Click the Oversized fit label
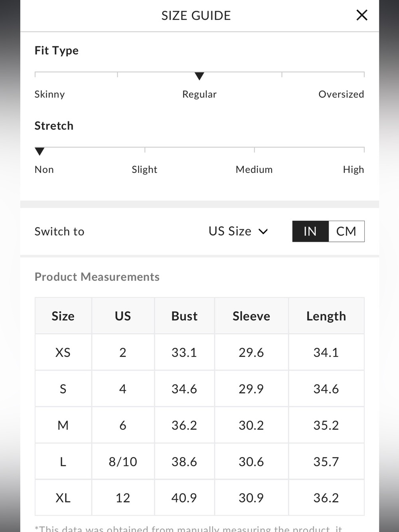399x532 pixels. (341, 94)
